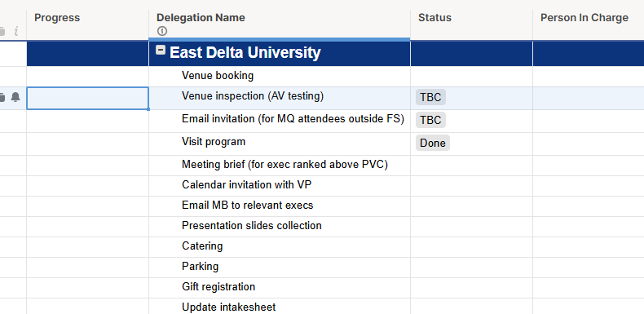Select the Progress column header

[87, 25]
